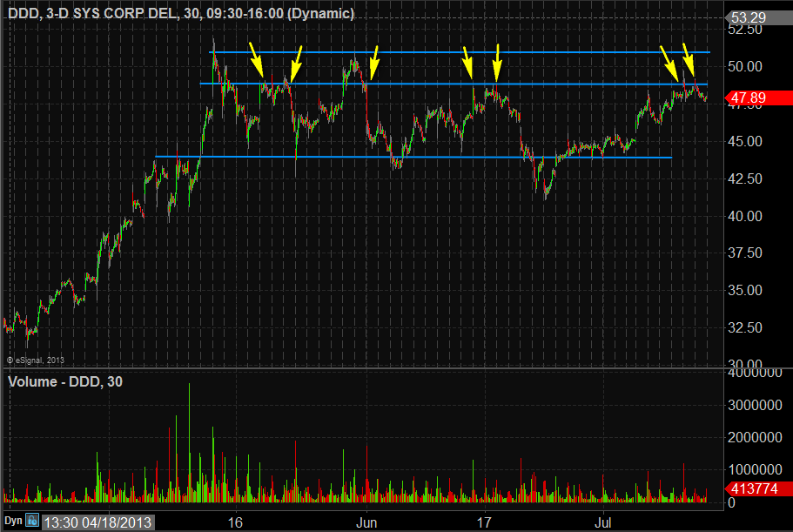Select the 13:30 04/18/2013 cursor date readout
Image resolution: width=793 pixels, height=532 pixels.
[97, 522]
